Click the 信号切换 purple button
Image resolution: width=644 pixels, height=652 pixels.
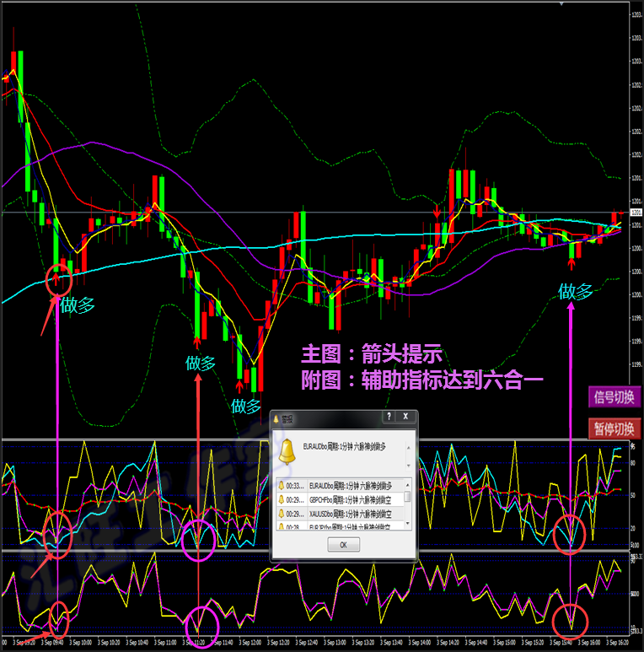coord(614,397)
